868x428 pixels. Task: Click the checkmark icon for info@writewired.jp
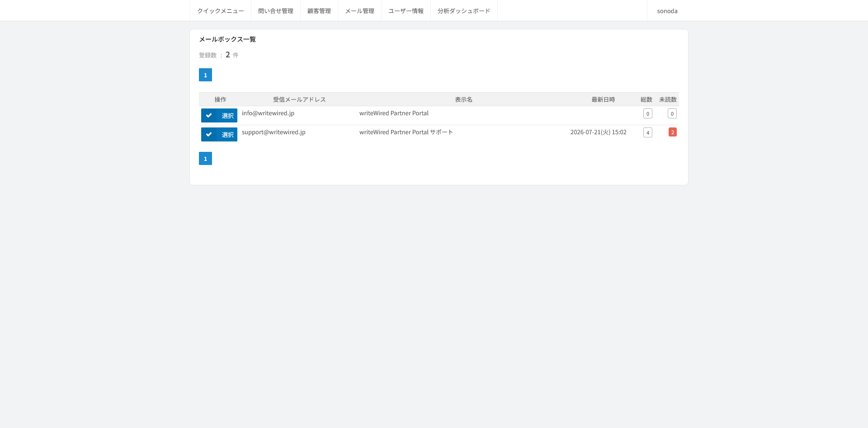(209, 115)
